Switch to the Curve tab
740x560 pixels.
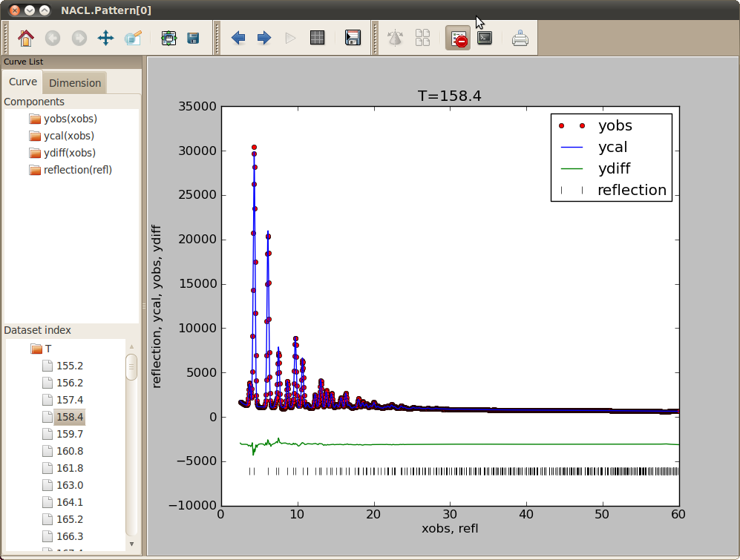point(23,82)
